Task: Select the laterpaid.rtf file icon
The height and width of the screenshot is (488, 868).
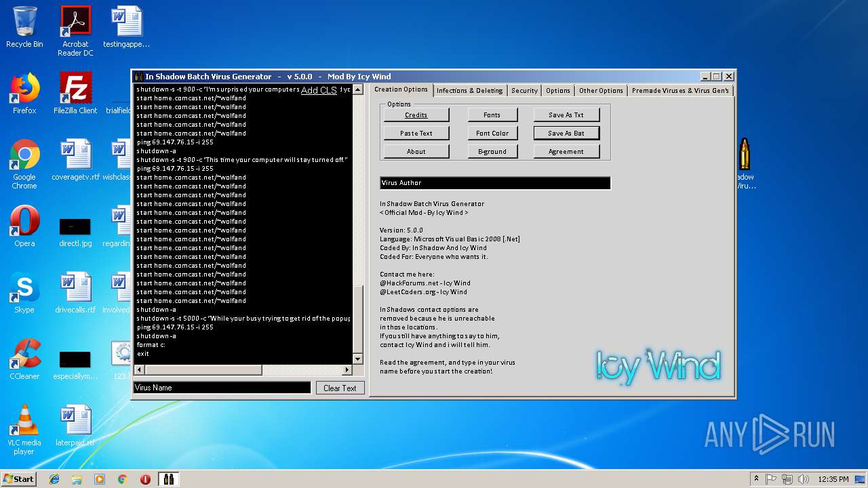Action: pyautogui.click(x=75, y=426)
